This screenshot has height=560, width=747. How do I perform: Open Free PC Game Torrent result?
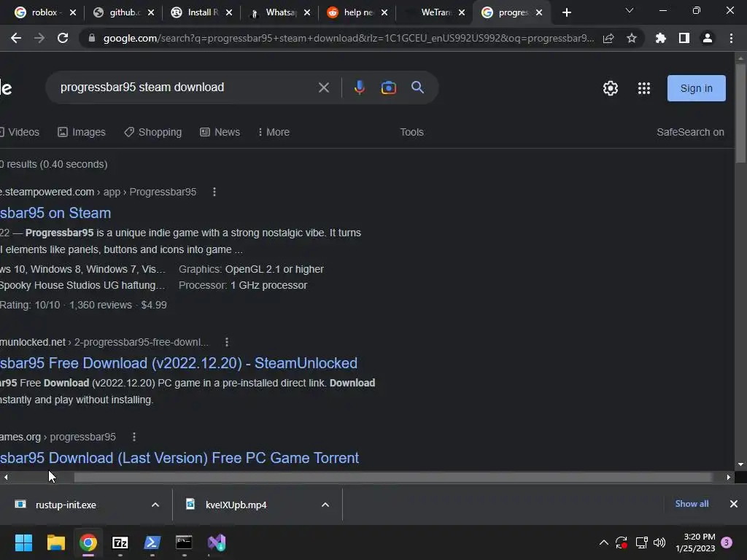pos(179,458)
